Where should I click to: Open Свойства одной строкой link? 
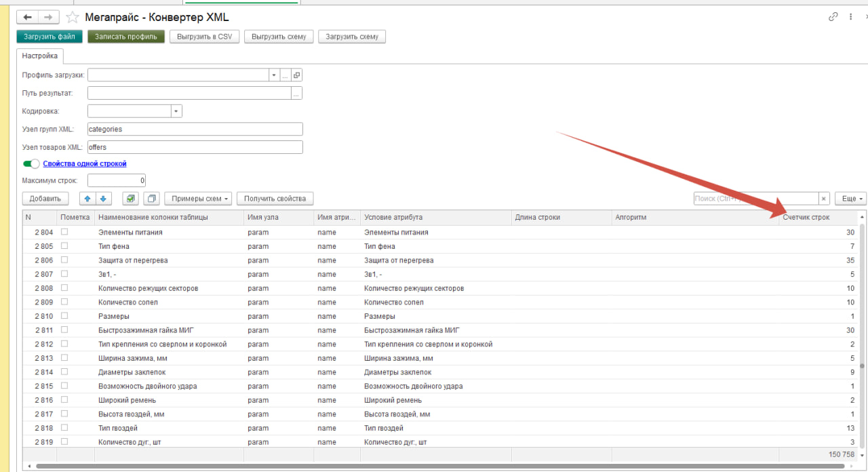point(85,163)
